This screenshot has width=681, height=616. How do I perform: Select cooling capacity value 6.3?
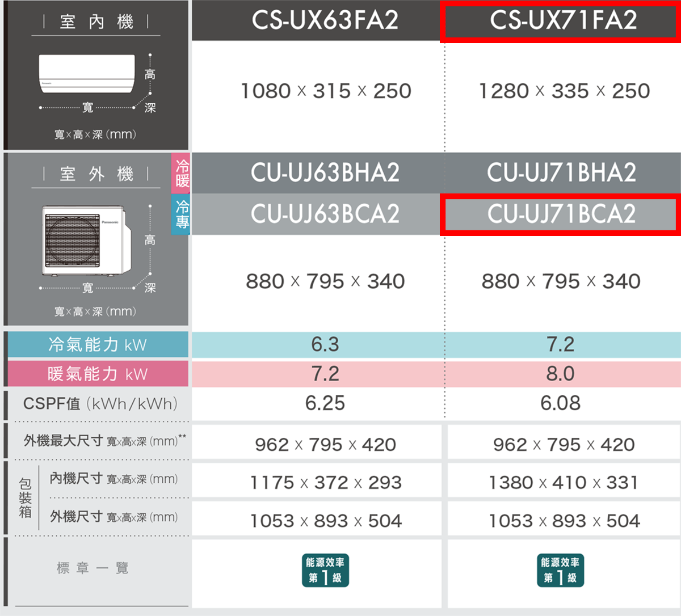point(325,344)
